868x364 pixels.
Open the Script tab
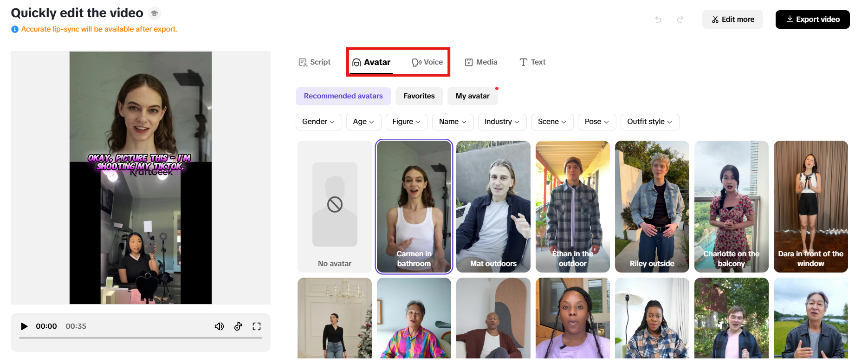pyautogui.click(x=314, y=62)
